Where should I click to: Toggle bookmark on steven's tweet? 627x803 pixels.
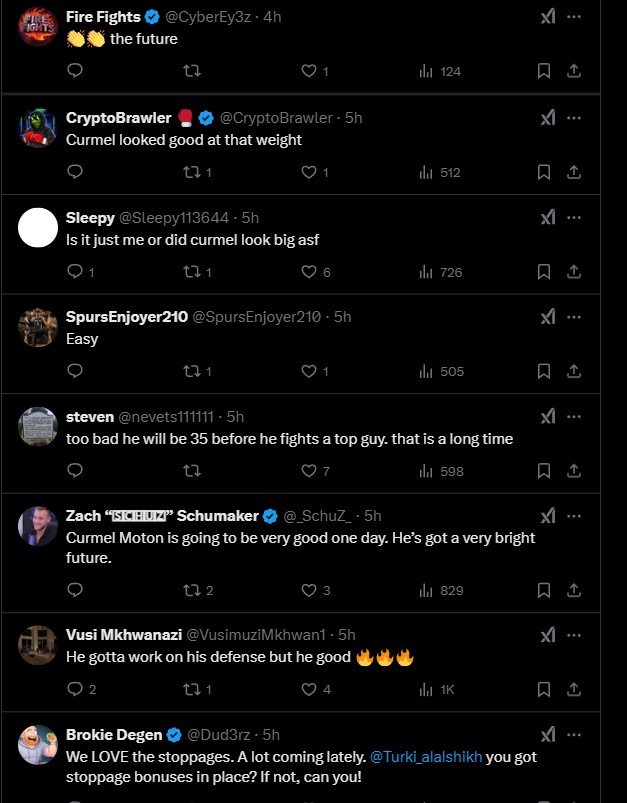coord(542,469)
